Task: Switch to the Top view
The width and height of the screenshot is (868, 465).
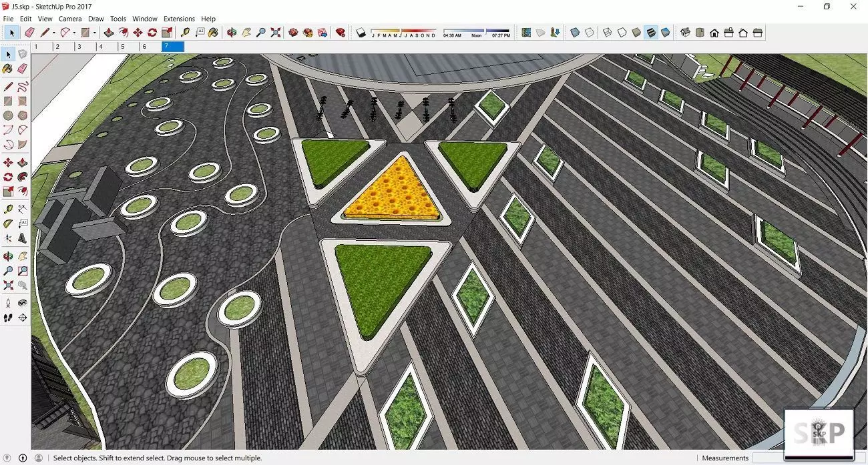Action: coord(700,33)
